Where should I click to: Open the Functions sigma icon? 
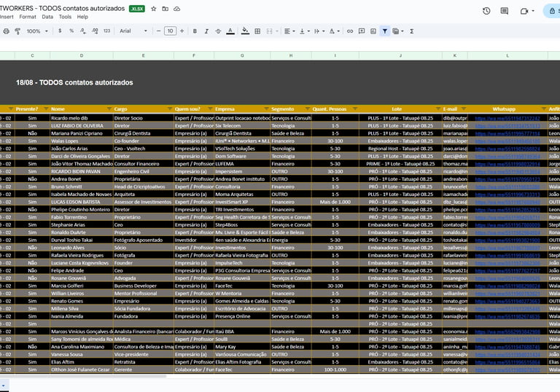412,31
